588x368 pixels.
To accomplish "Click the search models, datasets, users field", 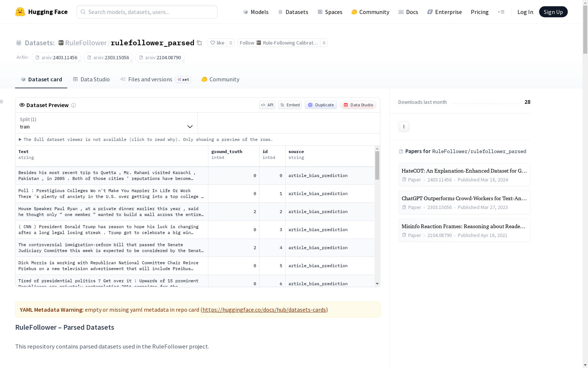I will click(147, 12).
